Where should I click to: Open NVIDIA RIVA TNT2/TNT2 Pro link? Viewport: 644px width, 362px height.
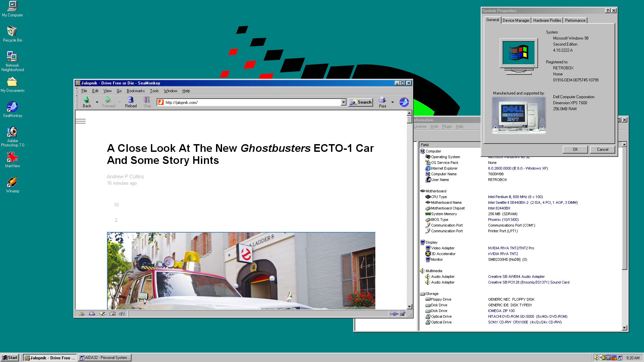tap(511, 248)
